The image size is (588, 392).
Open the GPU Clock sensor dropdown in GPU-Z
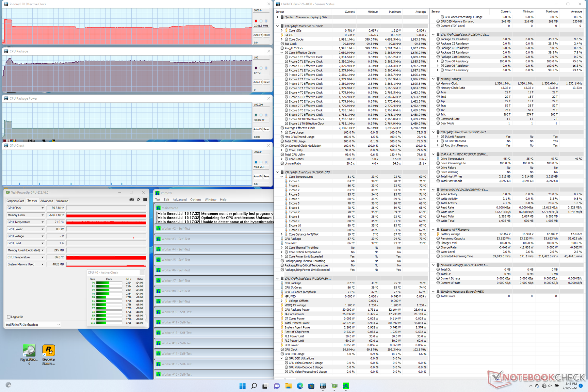pos(42,208)
